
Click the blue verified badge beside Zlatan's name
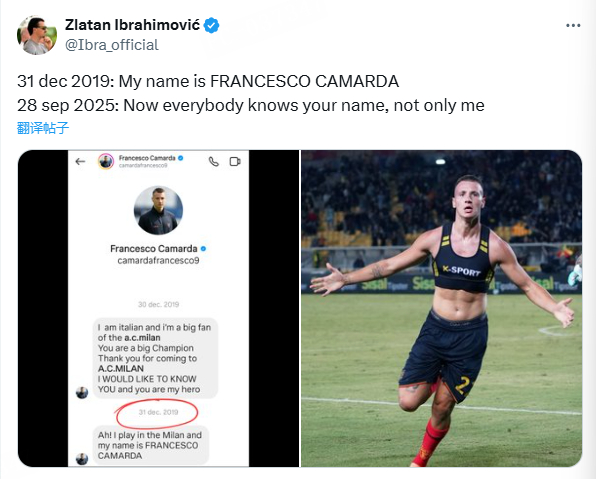click(x=211, y=25)
